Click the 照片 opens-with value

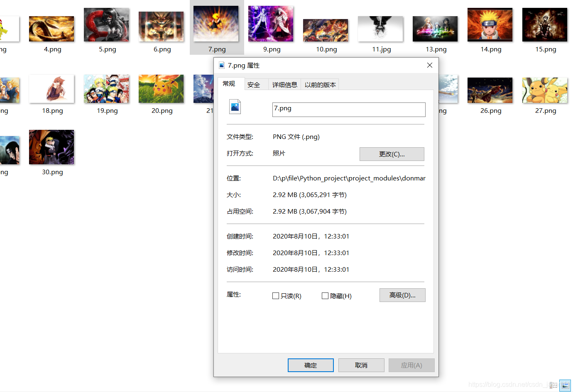279,153
